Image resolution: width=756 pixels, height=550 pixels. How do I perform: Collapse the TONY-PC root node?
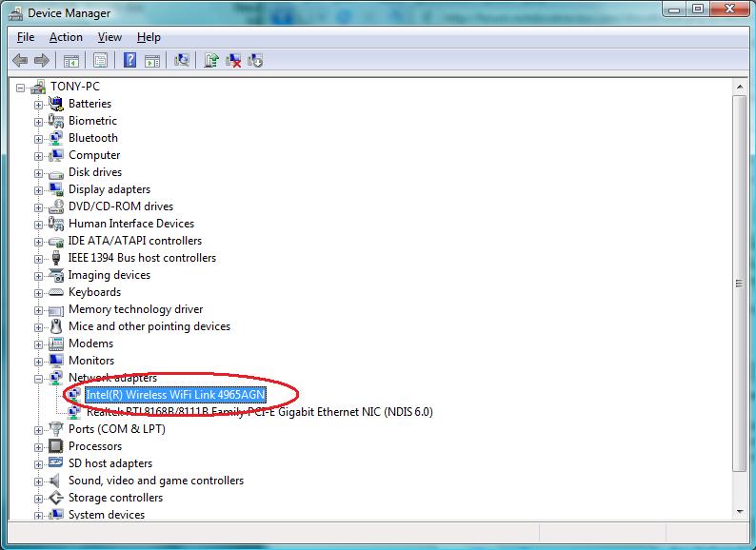point(20,88)
